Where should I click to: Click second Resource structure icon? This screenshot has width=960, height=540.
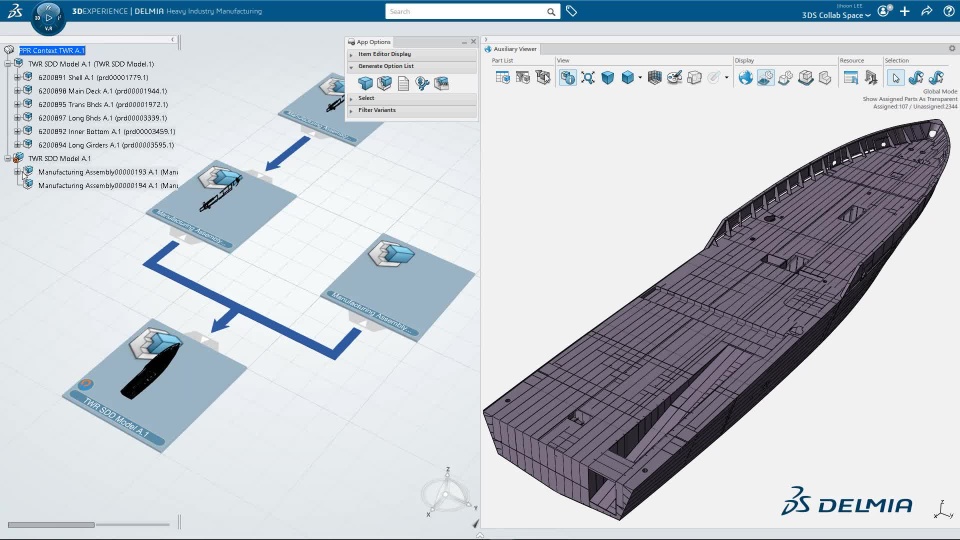(871, 77)
